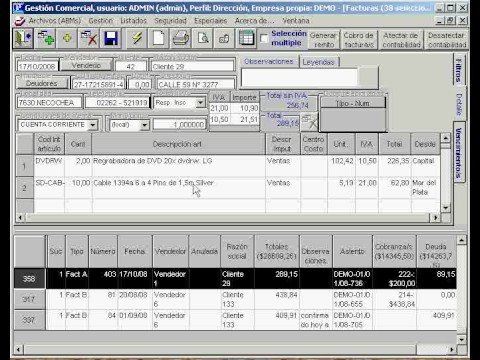Toggle the Selección múltiple checkbox
This screenshot has width=480, height=360.
264,38
